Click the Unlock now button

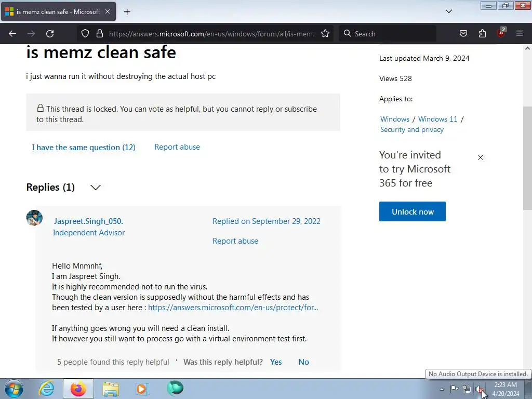412,211
